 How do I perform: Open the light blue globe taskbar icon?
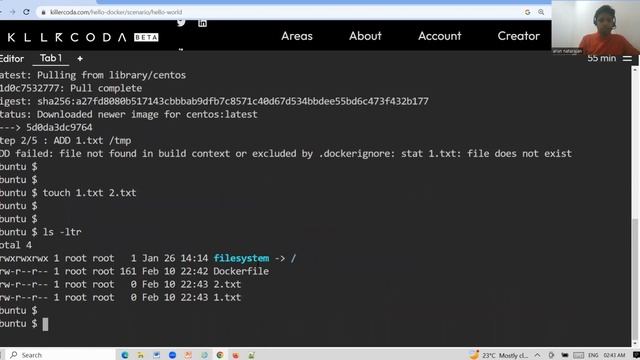pos(204,355)
